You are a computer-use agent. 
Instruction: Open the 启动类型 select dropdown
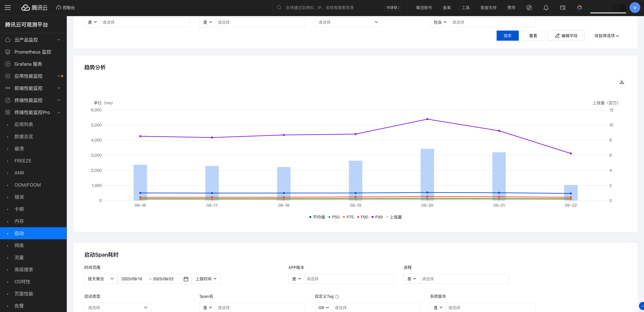coord(118,307)
